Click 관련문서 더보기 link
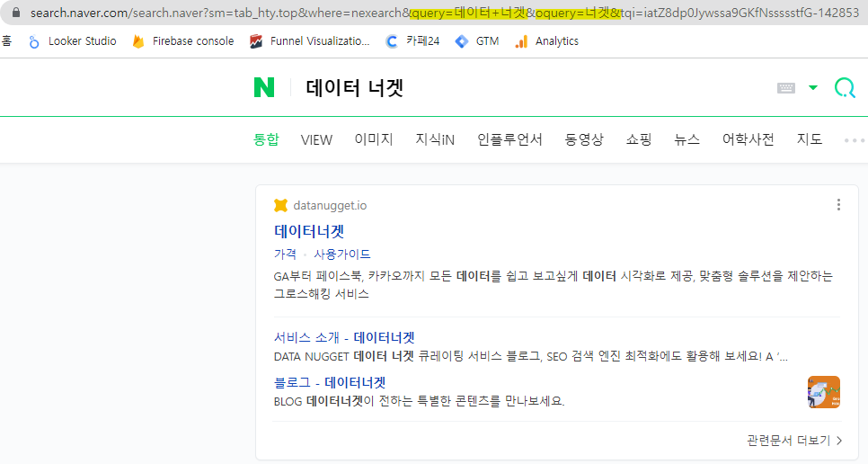 click(x=794, y=441)
